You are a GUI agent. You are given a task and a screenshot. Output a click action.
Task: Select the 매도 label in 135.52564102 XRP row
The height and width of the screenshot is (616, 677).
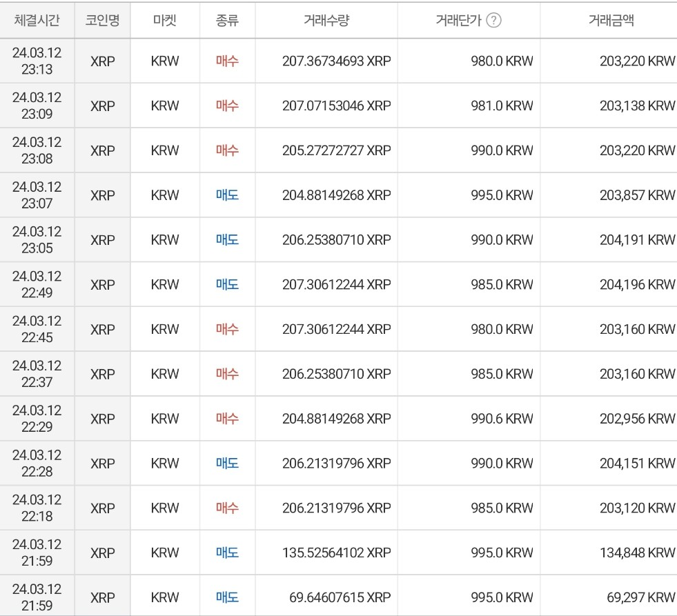pos(227,553)
